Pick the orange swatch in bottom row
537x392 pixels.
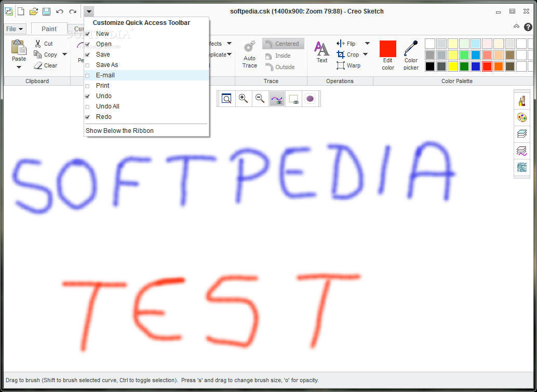click(x=499, y=66)
